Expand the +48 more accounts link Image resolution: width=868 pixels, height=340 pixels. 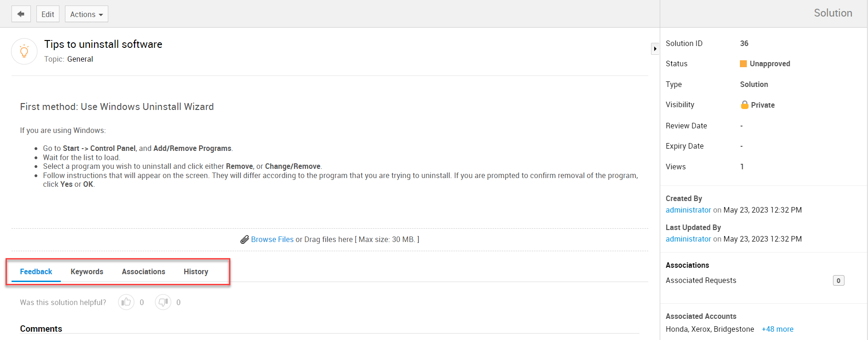(x=777, y=329)
